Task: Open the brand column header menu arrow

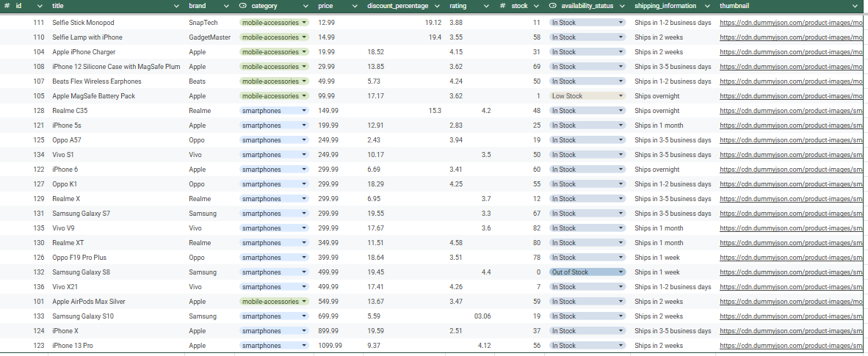Action: [x=226, y=6]
